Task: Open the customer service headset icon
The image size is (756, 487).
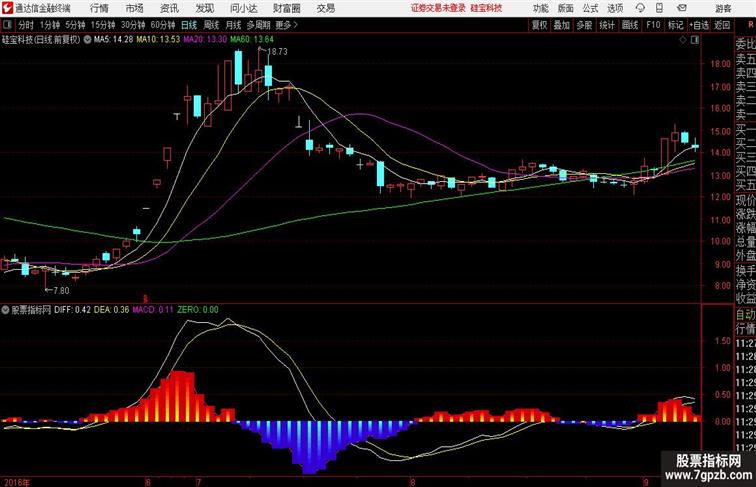Action: [x=640, y=8]
